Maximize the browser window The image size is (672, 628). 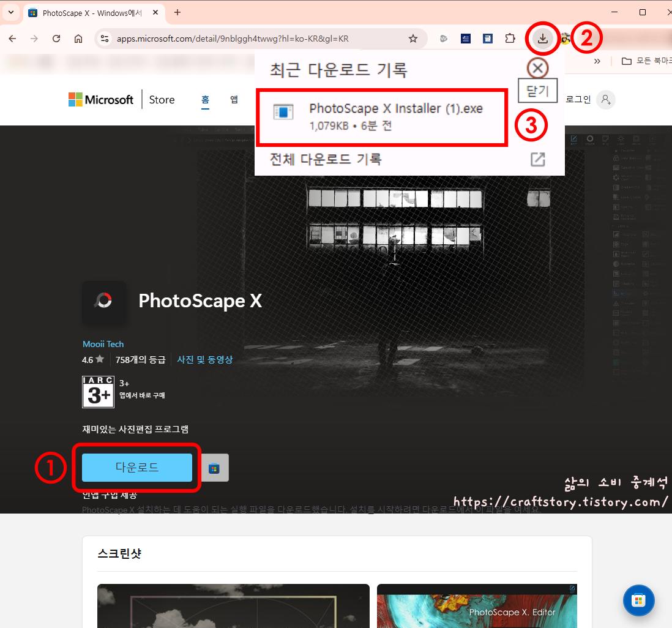point(643,12)
